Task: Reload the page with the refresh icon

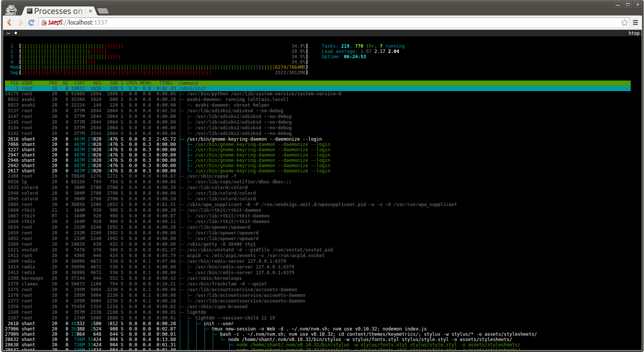Action: [x=31, y=23]
